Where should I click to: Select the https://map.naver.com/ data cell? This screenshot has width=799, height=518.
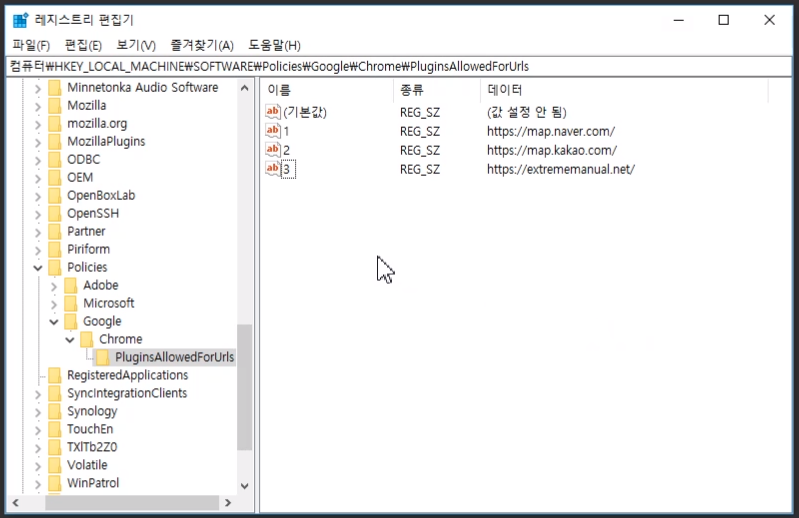point(551,131)
